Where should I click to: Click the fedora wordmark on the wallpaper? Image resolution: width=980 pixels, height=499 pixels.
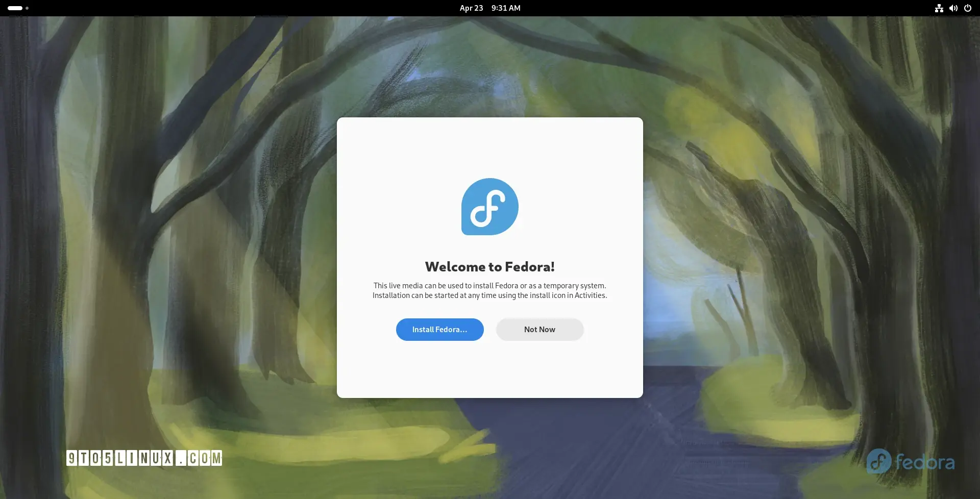tap(925, 462)
